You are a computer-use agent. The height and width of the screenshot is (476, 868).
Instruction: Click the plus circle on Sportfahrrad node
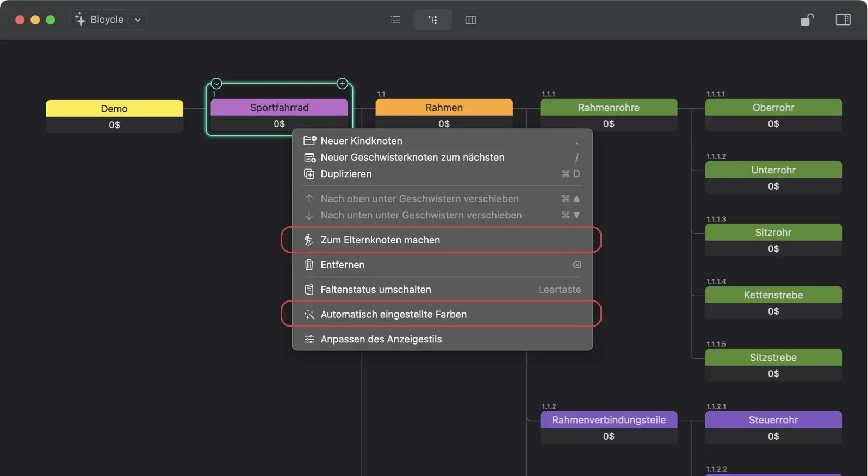coord(342,84)
